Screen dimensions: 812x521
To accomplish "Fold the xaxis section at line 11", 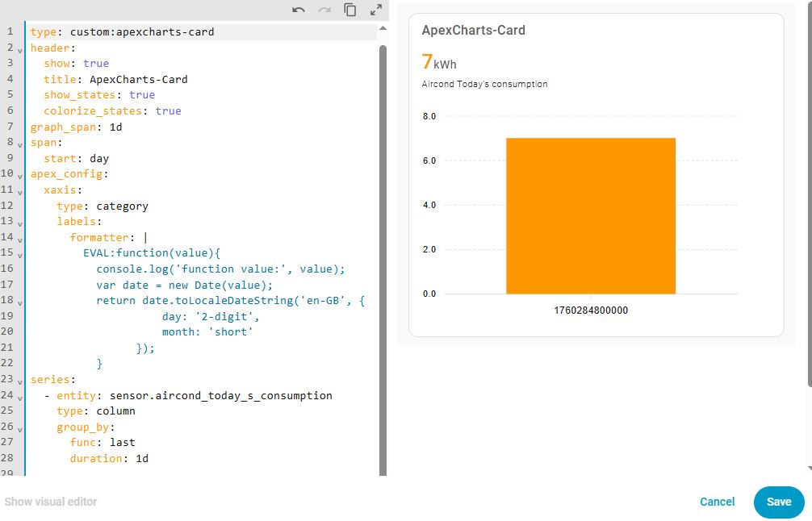I will coord(20,193).
